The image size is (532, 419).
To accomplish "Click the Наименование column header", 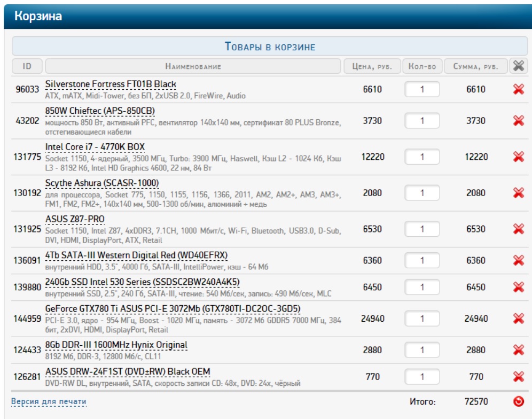I will [193, 66].
